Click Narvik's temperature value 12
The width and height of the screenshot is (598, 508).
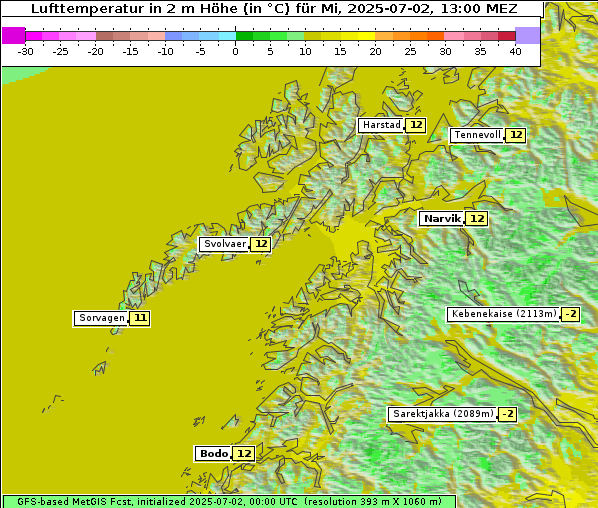pyautogui.click(x=477, y=219)
